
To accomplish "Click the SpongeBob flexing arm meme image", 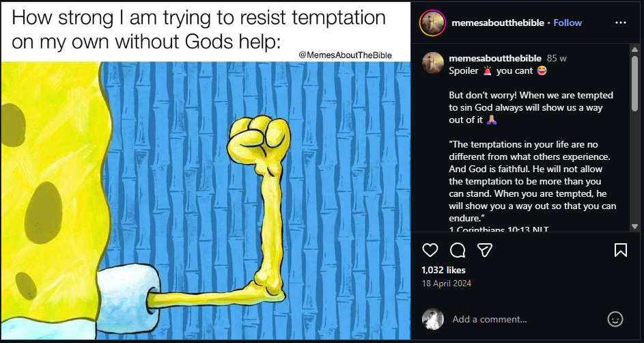I will (205, 198).
